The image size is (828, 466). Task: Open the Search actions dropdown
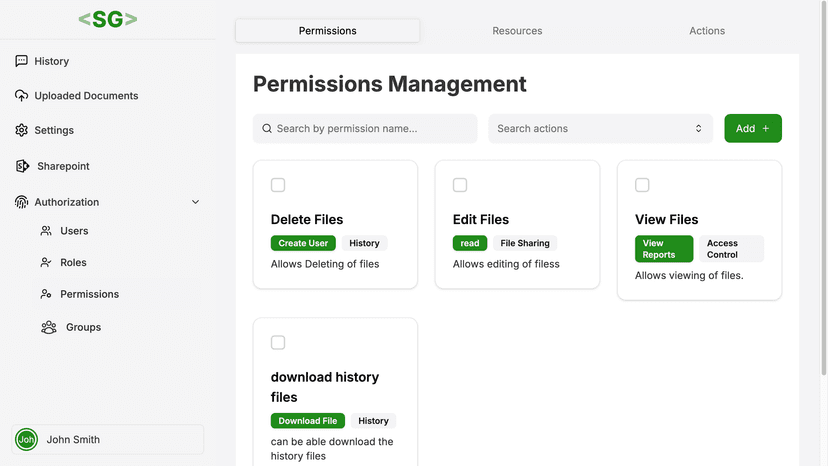[600, 128]
